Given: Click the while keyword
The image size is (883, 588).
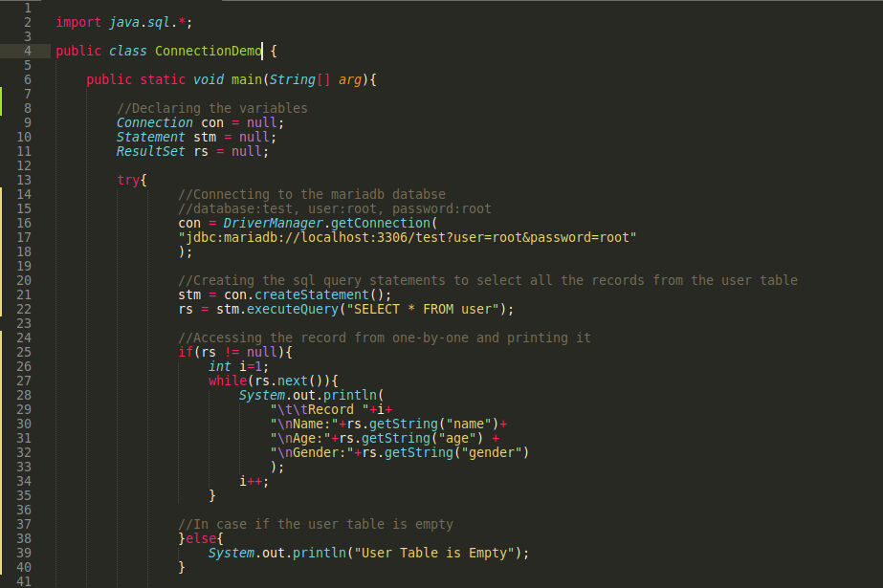Looking at the screenshot, I should tap(228, 381).
